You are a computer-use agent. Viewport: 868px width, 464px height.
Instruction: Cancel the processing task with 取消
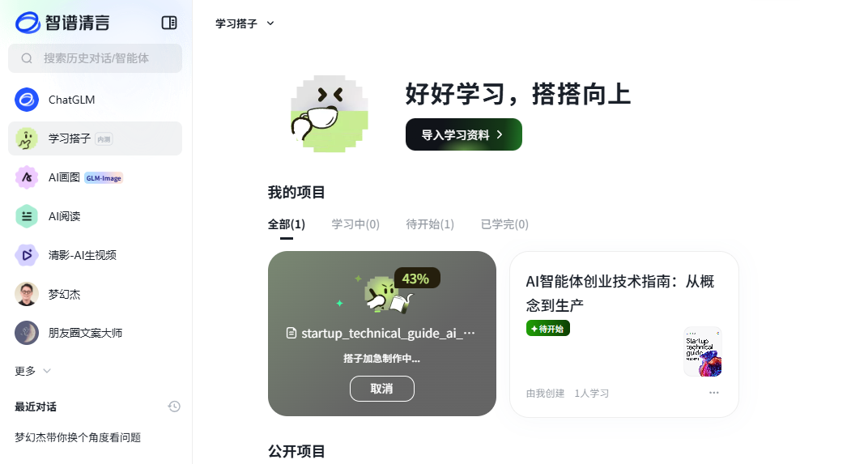pyautogui.click(x=382, y=389)
